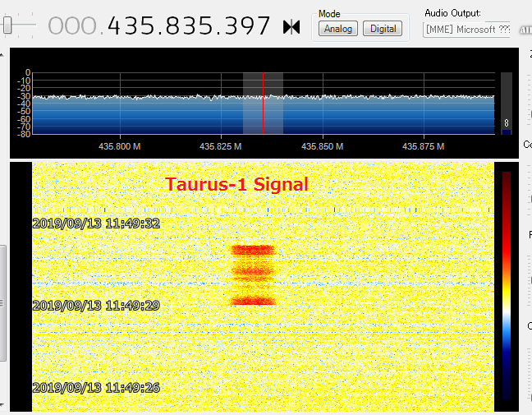
Task: Select Digital mode button
Action: click(383, 29)
